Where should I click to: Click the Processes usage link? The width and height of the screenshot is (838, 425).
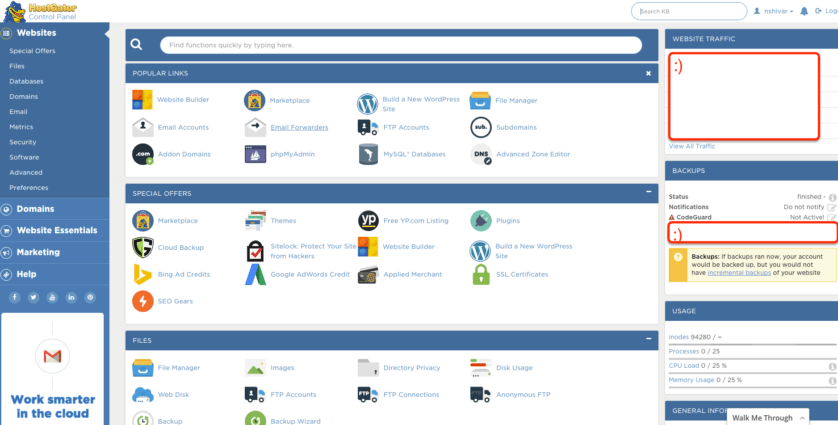click(x=684, y=351)
